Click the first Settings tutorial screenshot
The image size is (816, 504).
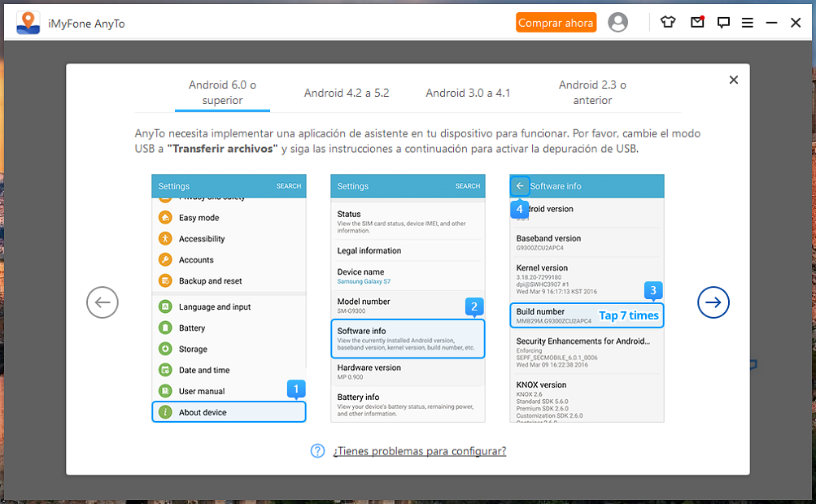pos(229,298)
